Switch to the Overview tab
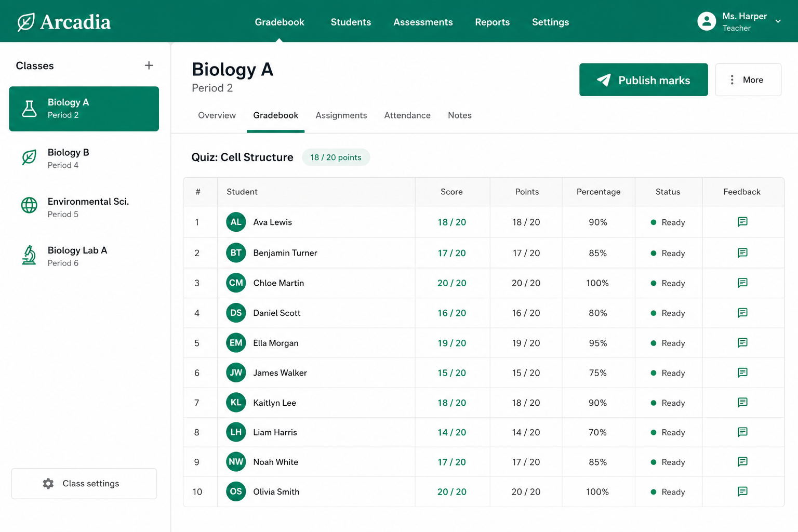This screenshot has width=798, height=532. 217,115
